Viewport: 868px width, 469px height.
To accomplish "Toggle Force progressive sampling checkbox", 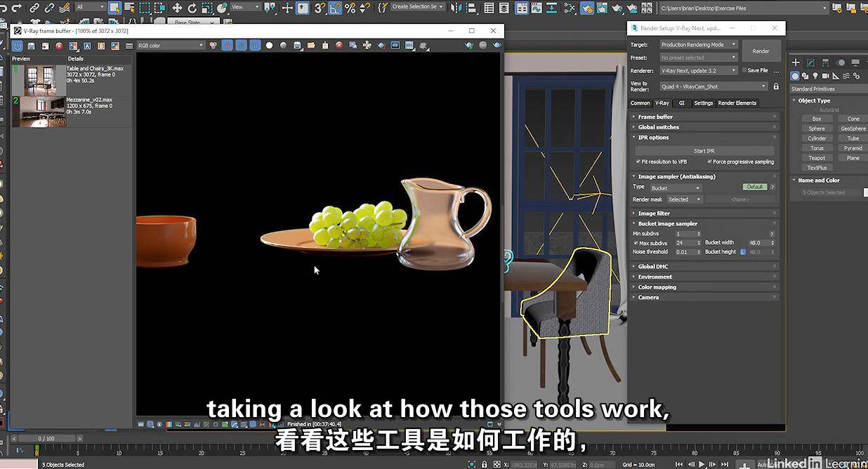I will click(710, 161).
